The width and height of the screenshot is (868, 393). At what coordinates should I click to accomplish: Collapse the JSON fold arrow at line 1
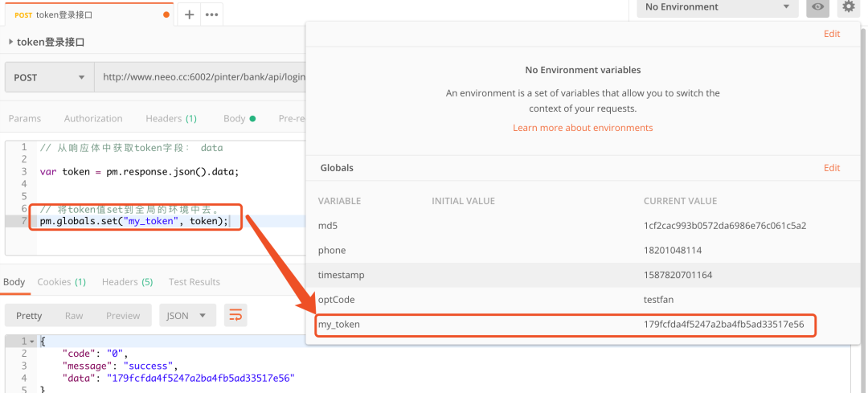pos(32,342)
